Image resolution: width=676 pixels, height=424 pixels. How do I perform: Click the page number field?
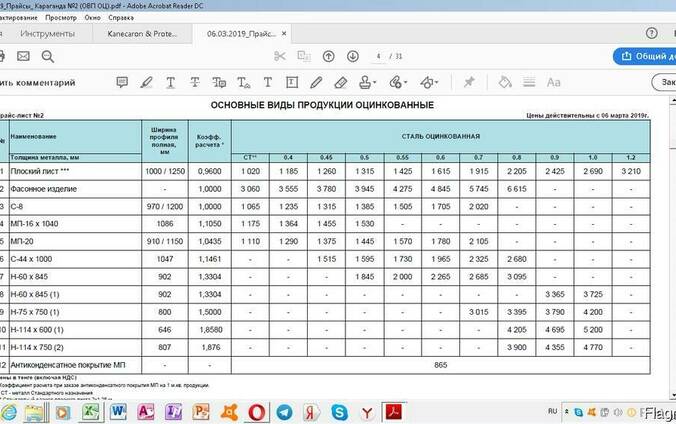[379, 56]
